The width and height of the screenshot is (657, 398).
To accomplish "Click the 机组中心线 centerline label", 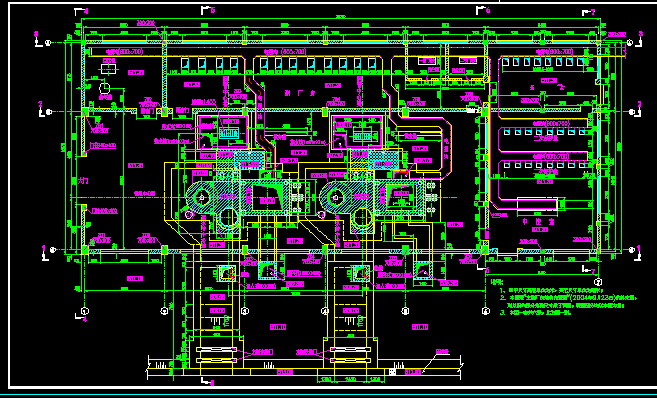I will coord(145,194).
